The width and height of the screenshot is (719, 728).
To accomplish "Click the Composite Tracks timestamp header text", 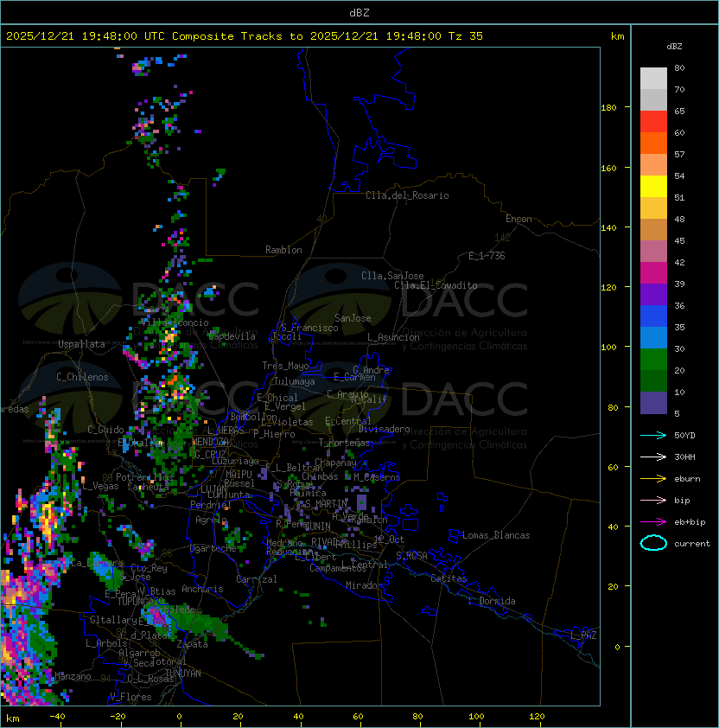I will pyautogui.click(x=245, y=36).
